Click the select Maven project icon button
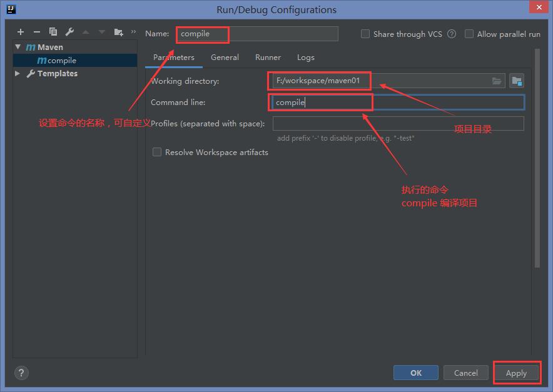Viewport: 553px width, 392px height. click(517, 81)
